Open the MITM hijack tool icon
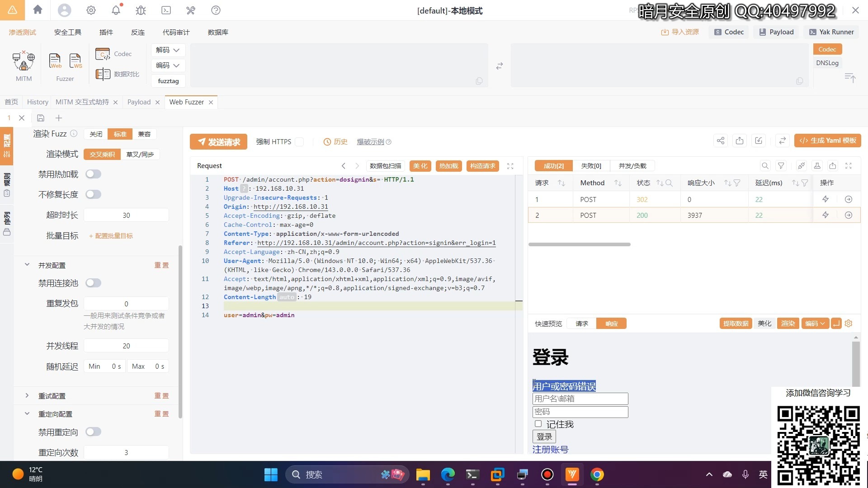868x488 pixels. tap(24, 61)
